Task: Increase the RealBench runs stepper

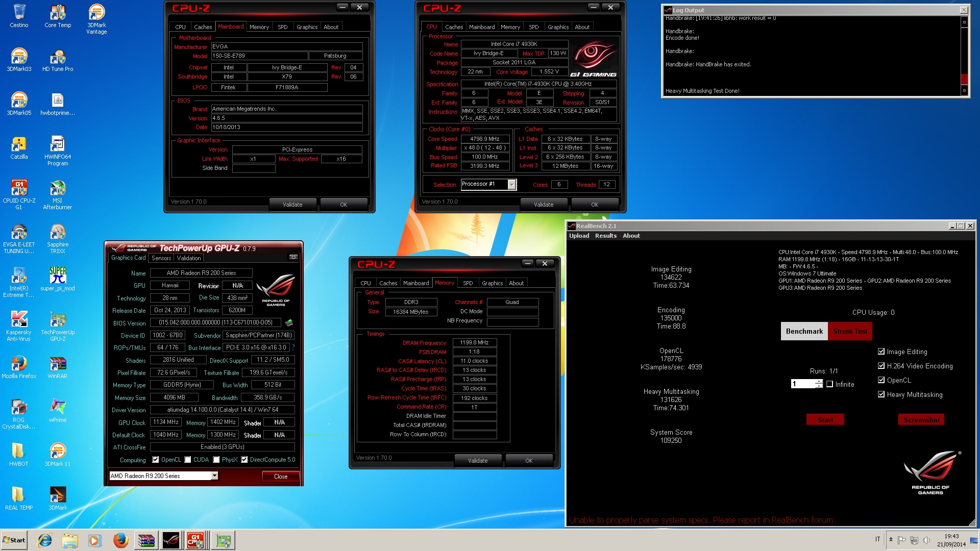Action: coord(819,382)
